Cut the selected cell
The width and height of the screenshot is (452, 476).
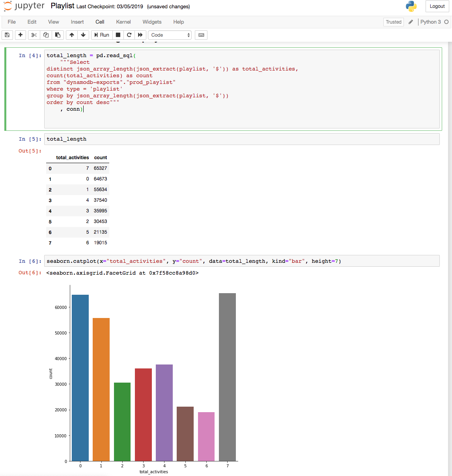click(34, 35)
